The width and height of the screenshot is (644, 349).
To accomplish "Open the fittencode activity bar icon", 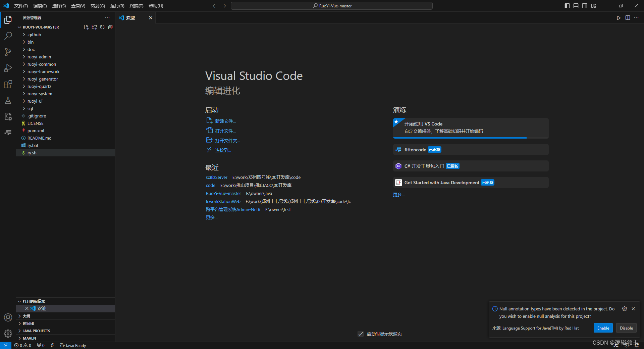I will (8, 133).
